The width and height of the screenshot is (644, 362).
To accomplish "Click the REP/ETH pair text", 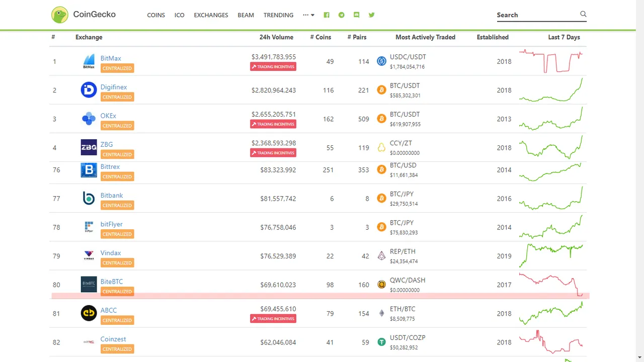I will click(403, 251).
